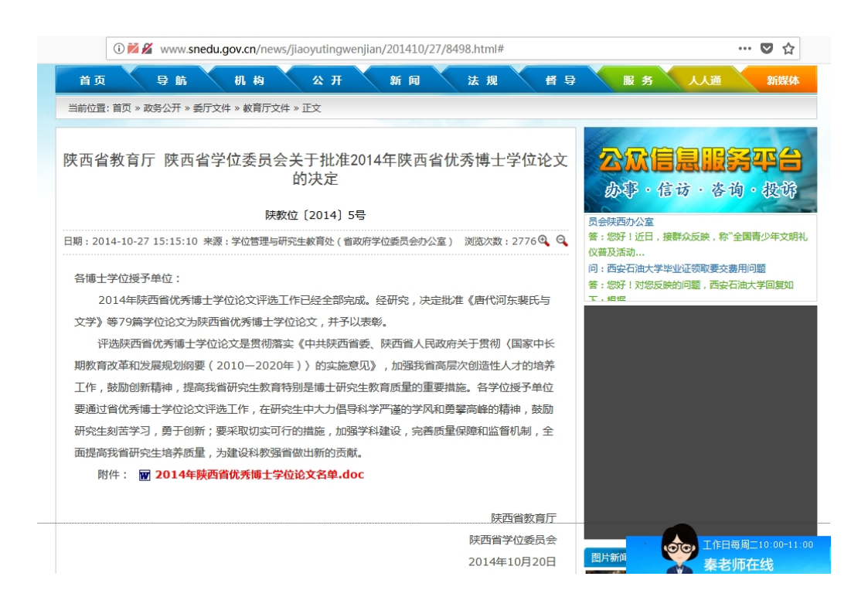Click the 员会陕西办公室 link
The image size is (868, 614).
(621, 221)
